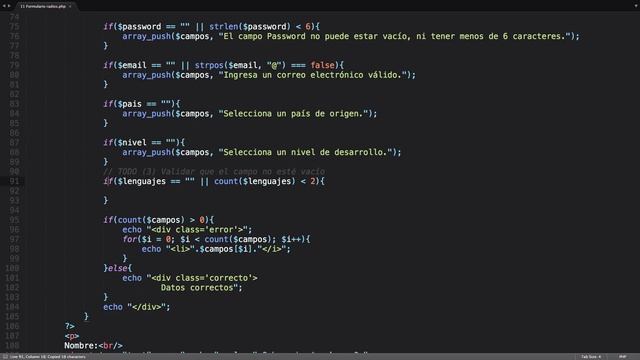
Task: Click the Line 91, Column status text
Action: click(x=47, y=357)
